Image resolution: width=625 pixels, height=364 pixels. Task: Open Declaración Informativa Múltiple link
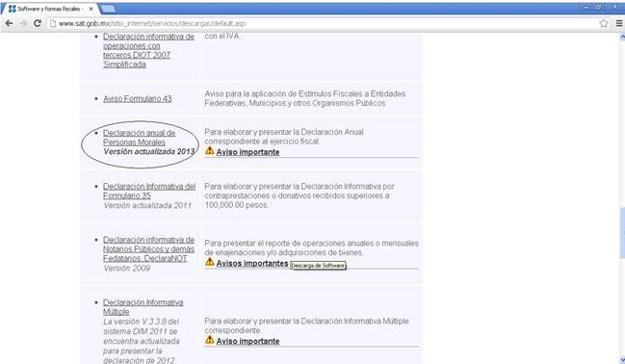pyautogui.click(x=143, y=307)
